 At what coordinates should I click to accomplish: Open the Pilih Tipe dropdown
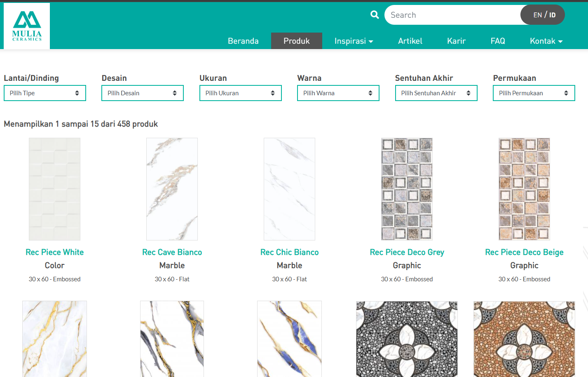45,93
